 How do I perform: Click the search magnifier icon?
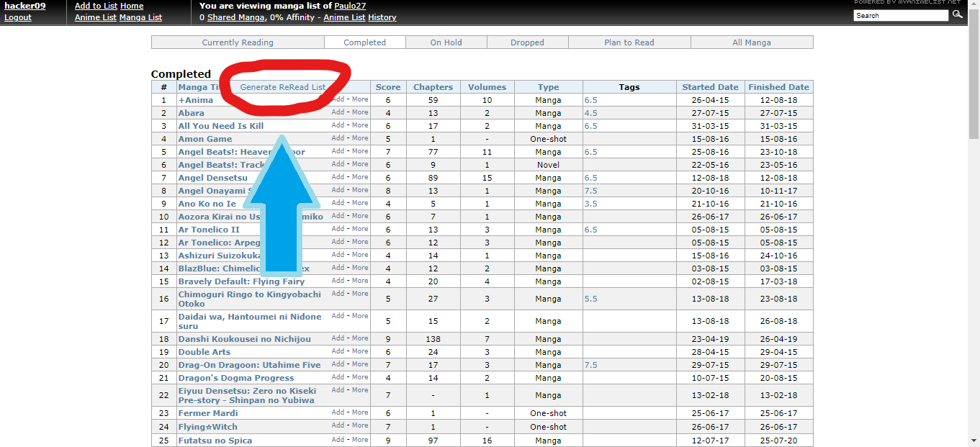click(x=957, y=14)
